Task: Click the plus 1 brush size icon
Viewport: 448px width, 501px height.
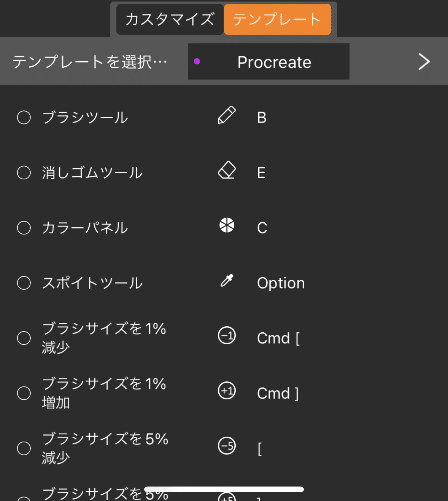Action: pyautogui.click(x=227, y=391)
